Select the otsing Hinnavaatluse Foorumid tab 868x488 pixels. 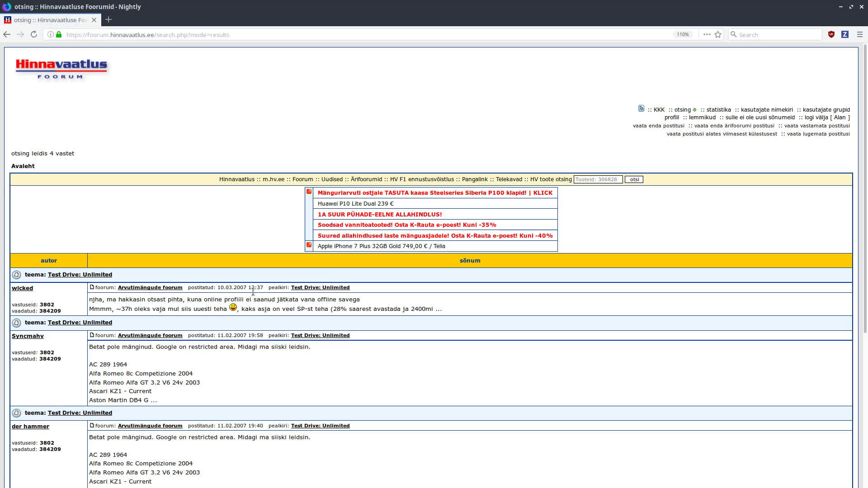tap(50, 20)
